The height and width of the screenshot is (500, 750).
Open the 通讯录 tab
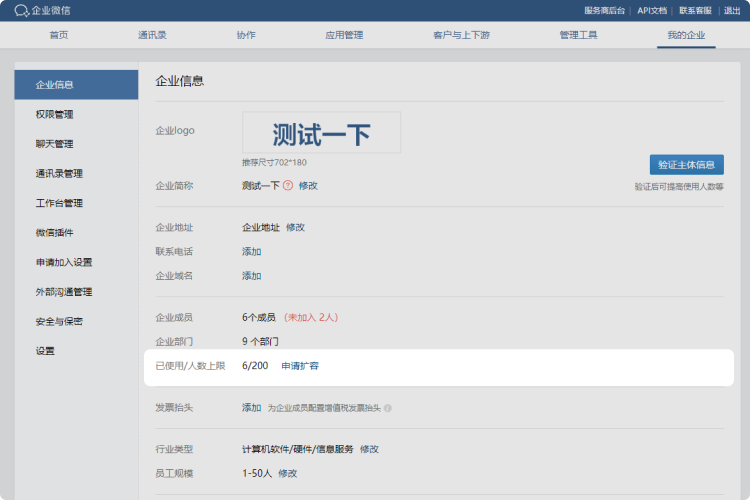click(x=152, y=35)
